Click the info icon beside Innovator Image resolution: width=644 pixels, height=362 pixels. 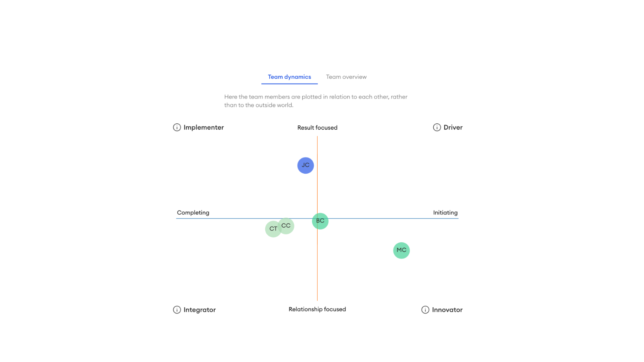pyautogui.click(x=425, y=310)
